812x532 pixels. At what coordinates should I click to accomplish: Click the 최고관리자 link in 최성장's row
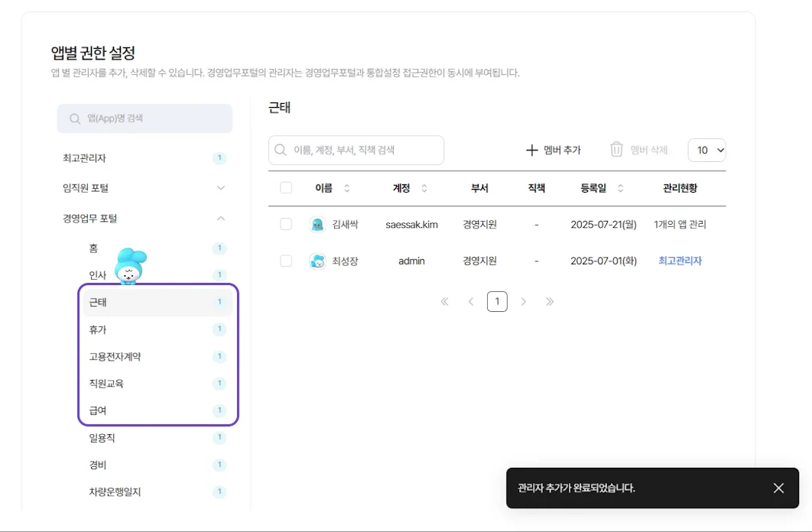click(679, 260)
